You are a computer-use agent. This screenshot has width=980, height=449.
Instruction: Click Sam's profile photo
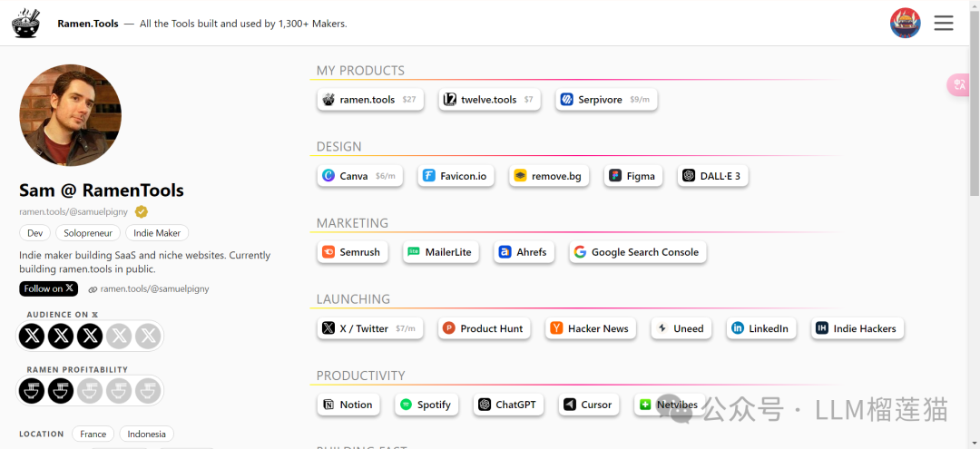(x=71, y=115)
